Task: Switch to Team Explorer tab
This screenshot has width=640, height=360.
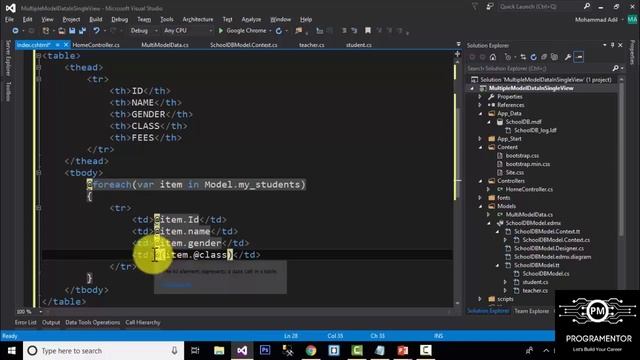Action: [531, 311]
